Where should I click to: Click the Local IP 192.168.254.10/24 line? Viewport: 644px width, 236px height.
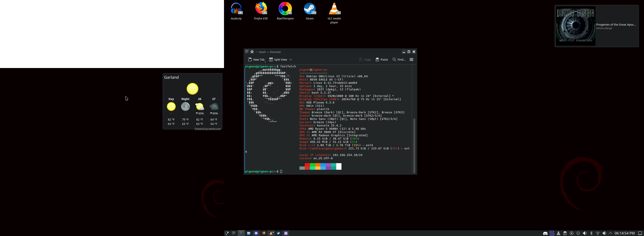click(x=331, y=155)
